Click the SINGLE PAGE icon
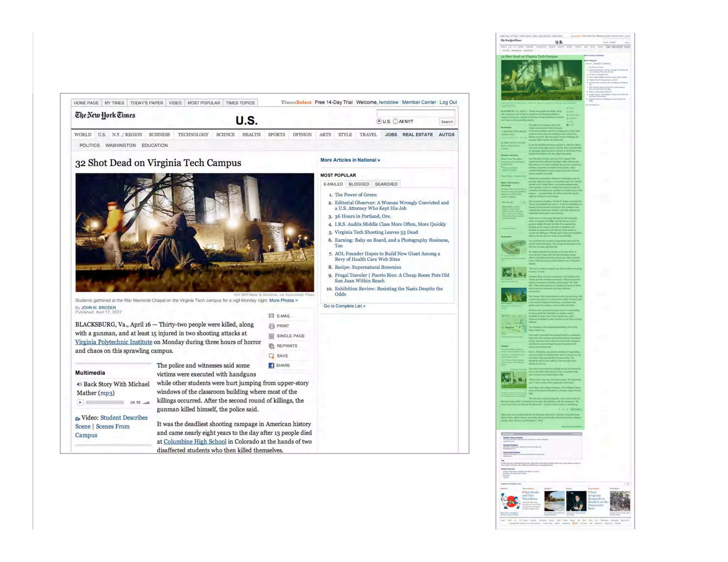This screenshot has height=562, width=728. pyautogui.click(x=272, y=336)
